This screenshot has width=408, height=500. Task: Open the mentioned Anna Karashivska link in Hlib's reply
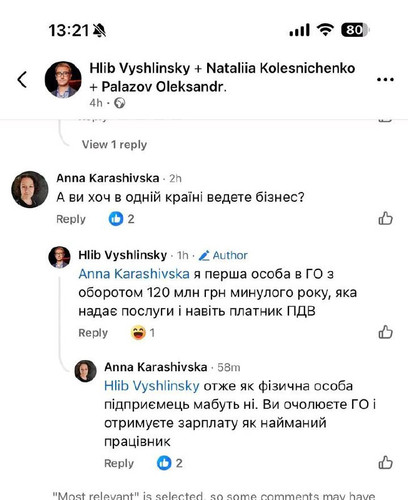click(x=134, y=274)
